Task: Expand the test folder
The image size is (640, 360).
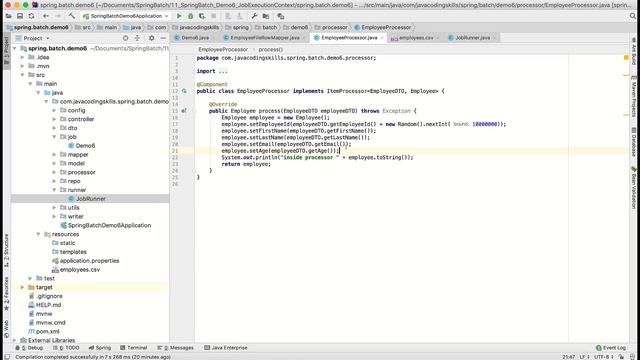Action: [x=31, y=278]
